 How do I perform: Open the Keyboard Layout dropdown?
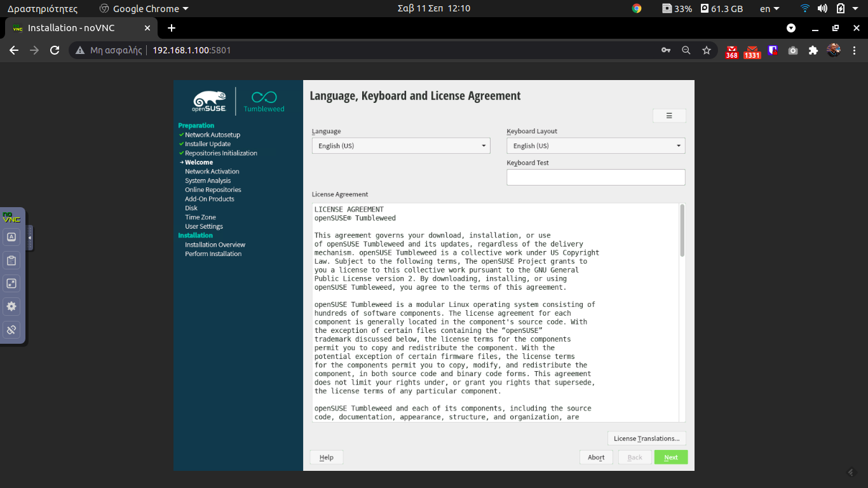tap(596, 146)
